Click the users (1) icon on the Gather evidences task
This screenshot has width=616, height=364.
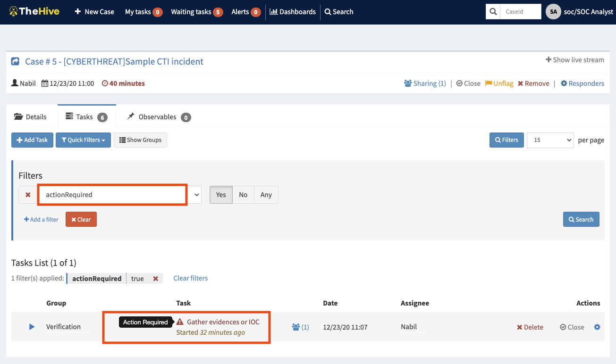[x=301, y=326]
